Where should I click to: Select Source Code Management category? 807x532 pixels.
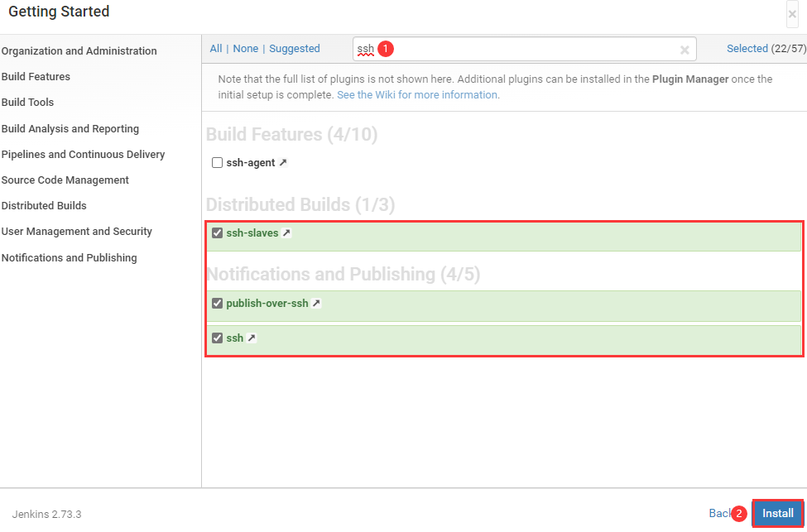[65, 180]
